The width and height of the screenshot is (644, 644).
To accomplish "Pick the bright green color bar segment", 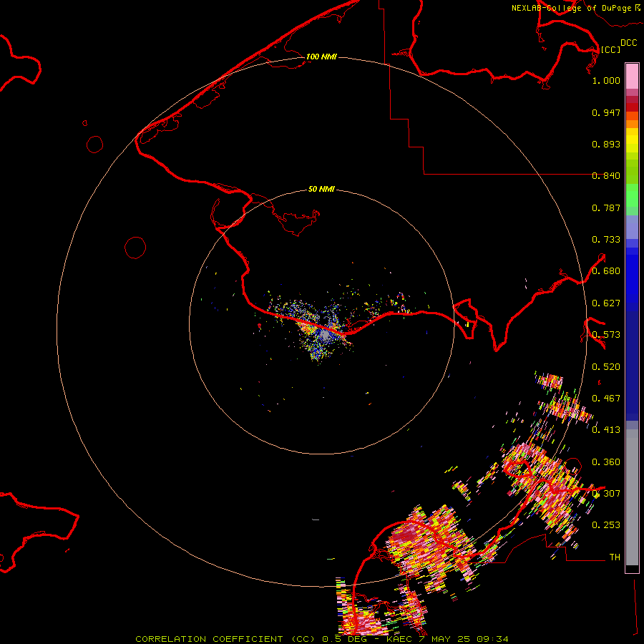I will click(x=632, y=195).
